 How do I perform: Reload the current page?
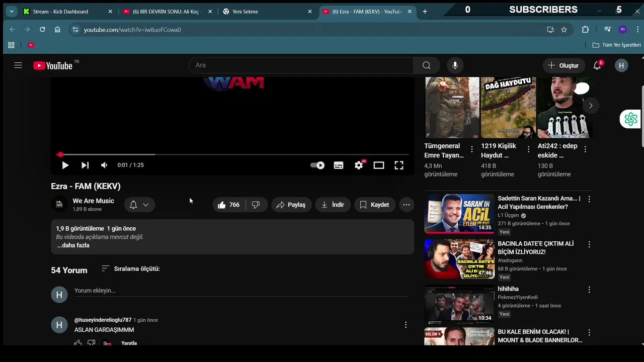pyautogui.click(x=42, y=30)
